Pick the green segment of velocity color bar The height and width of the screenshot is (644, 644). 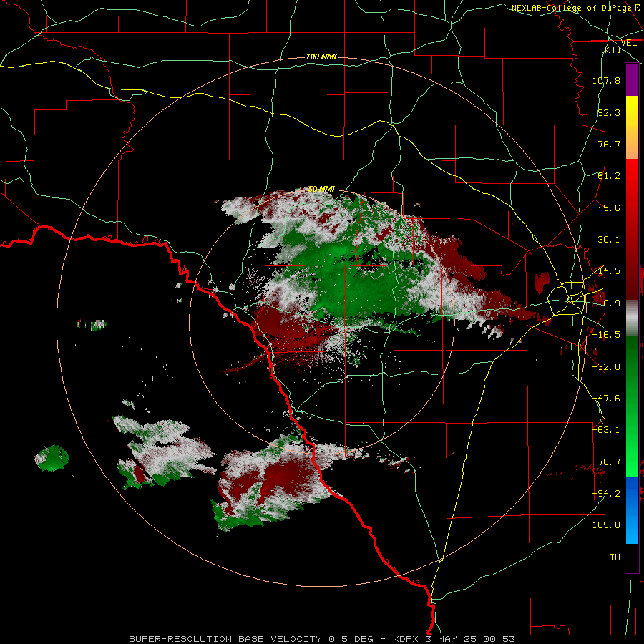pyautogui.click(x=632, y=406)
